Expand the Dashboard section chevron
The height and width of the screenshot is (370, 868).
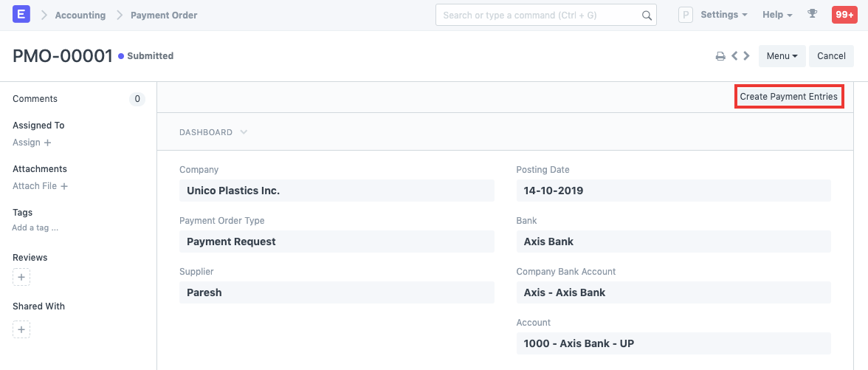pos(244,132)
